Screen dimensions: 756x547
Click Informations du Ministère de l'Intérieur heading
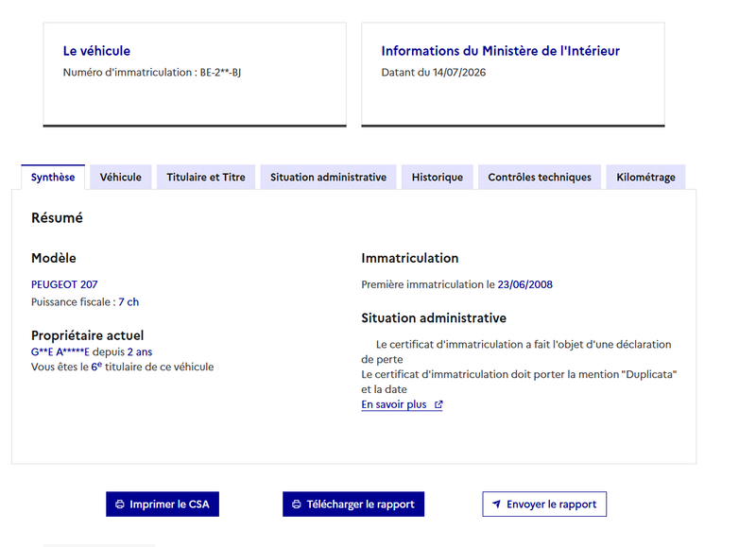pyautogui.click(x=501, y=51)
